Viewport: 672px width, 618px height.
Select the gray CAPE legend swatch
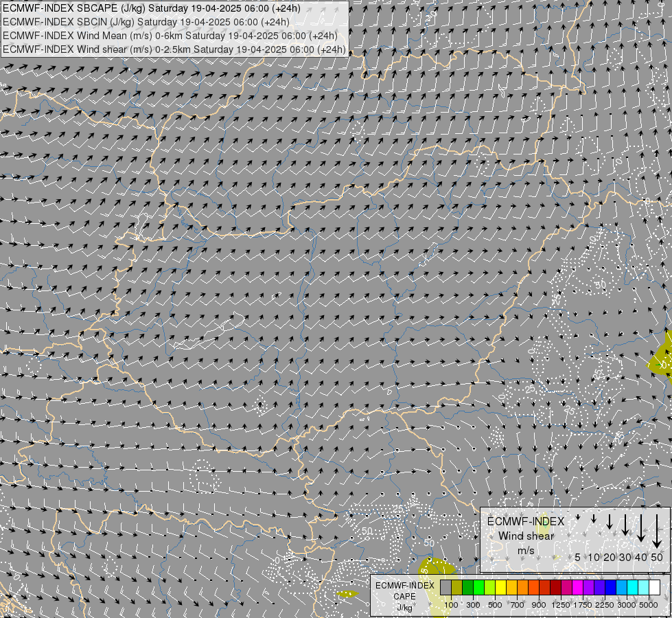tap(445, 588)
